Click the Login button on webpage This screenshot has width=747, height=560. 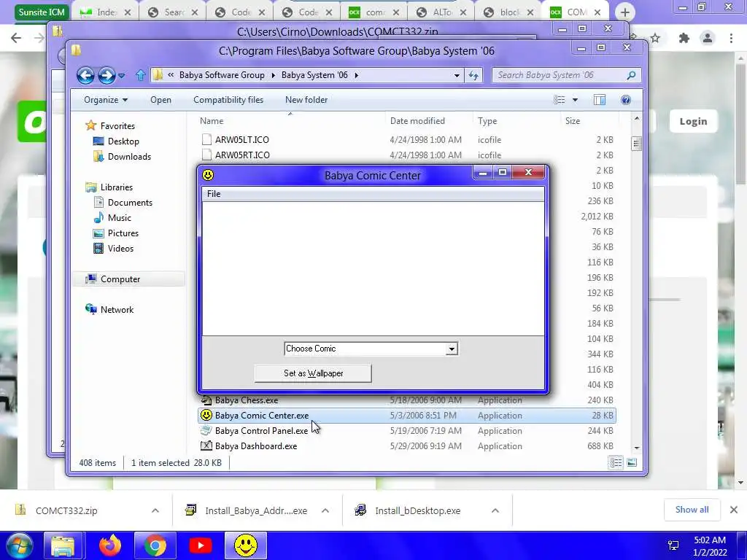point(693,122)
